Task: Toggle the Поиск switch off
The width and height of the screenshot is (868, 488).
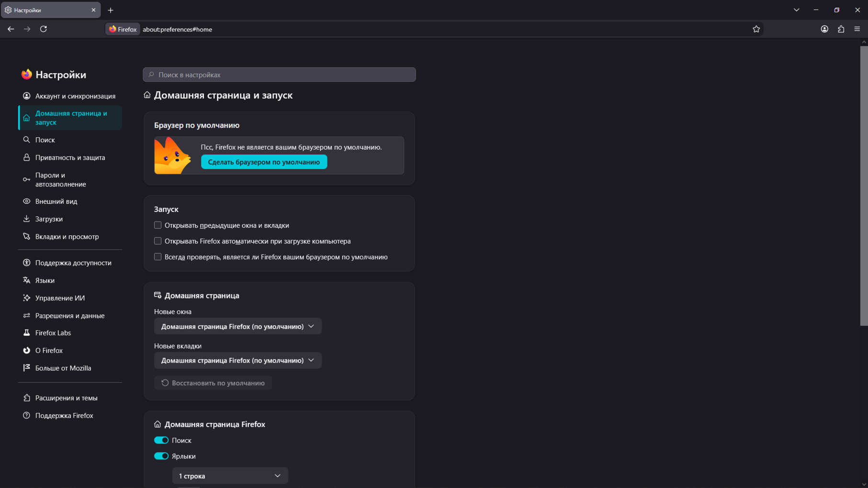Action: coord(161,440)
